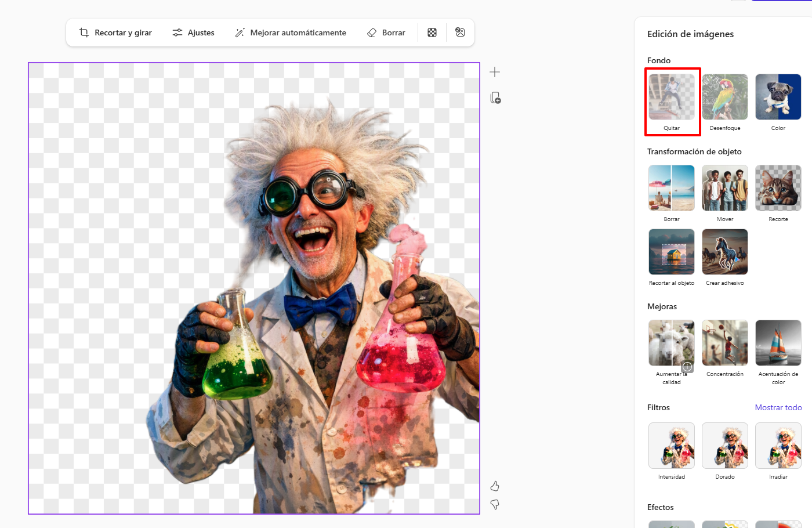The image size is (812, 528).
Task: Choose the Desenfoque background option
Action: click(725, 102)
